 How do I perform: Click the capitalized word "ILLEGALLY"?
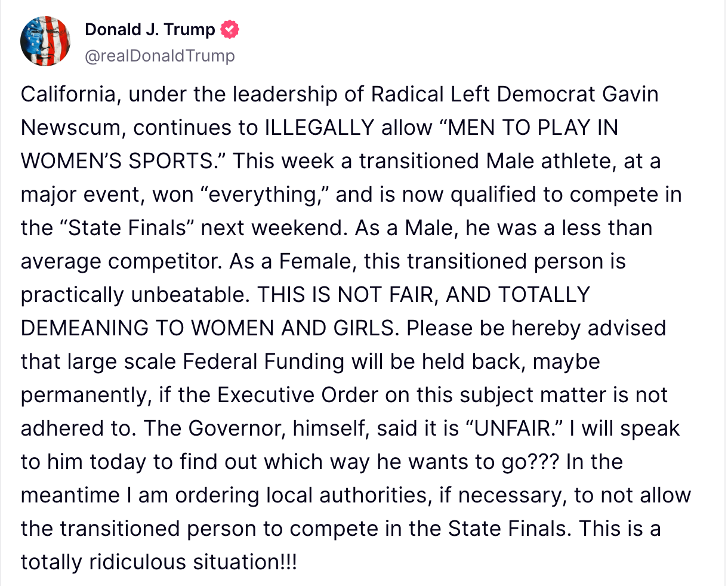tap(319, 128)
